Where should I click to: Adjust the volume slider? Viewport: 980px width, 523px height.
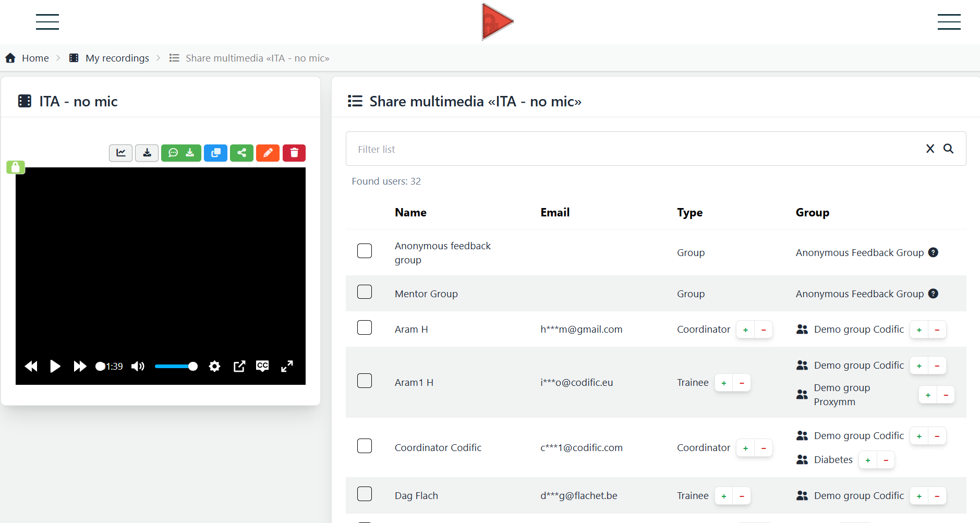pos(176,366)
